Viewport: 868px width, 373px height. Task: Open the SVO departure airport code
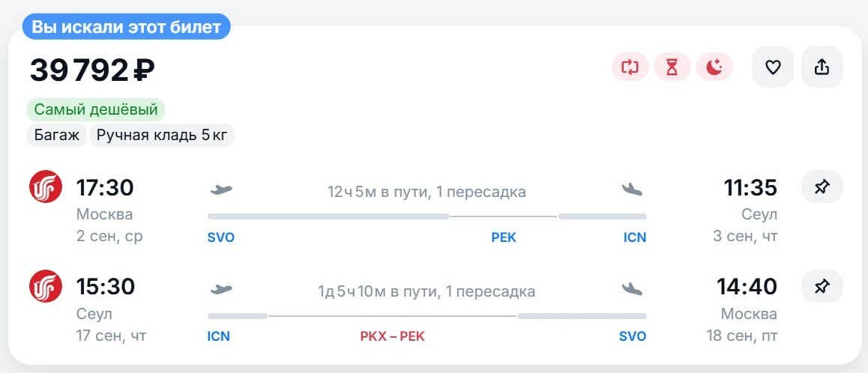pyautogui.click(x=221, y=237)
